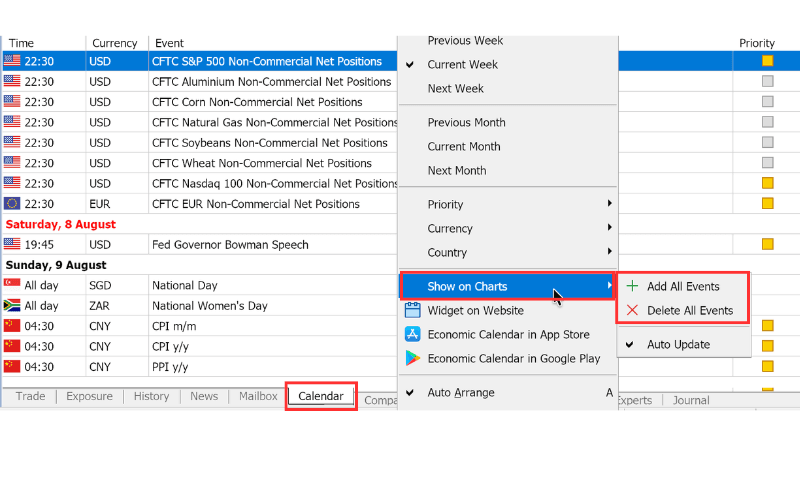
Task: Click the red X Delete All Events icon
Action: point(632,310)
